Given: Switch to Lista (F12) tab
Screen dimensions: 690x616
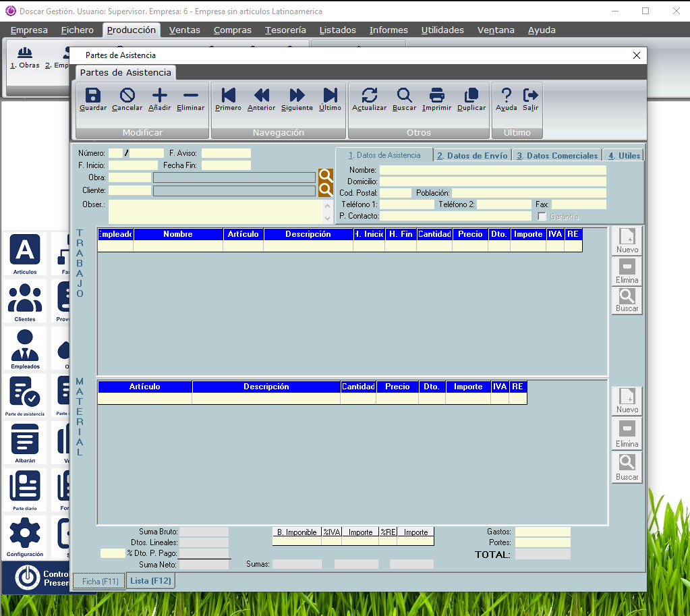Looking at the screenshot, I should pos(150,581).
